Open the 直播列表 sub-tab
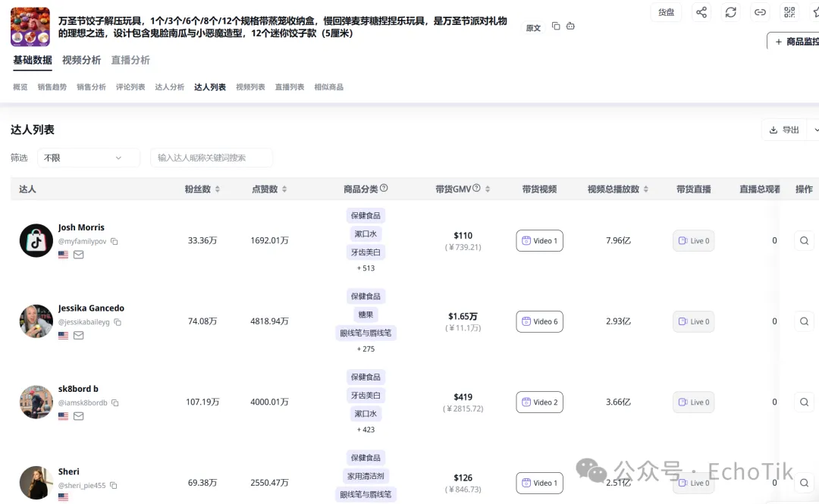The width and height of the screenshot is (819, 504). (x=290, y=87)
